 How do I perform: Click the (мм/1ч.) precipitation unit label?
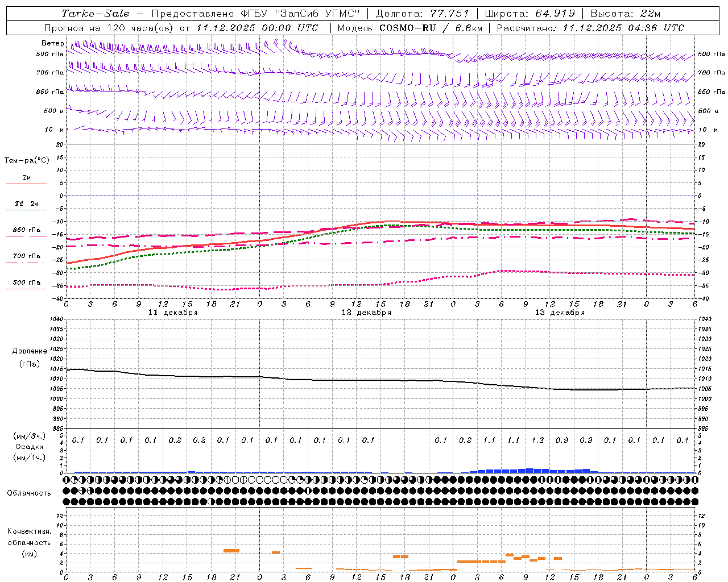[x=30, y=457]
